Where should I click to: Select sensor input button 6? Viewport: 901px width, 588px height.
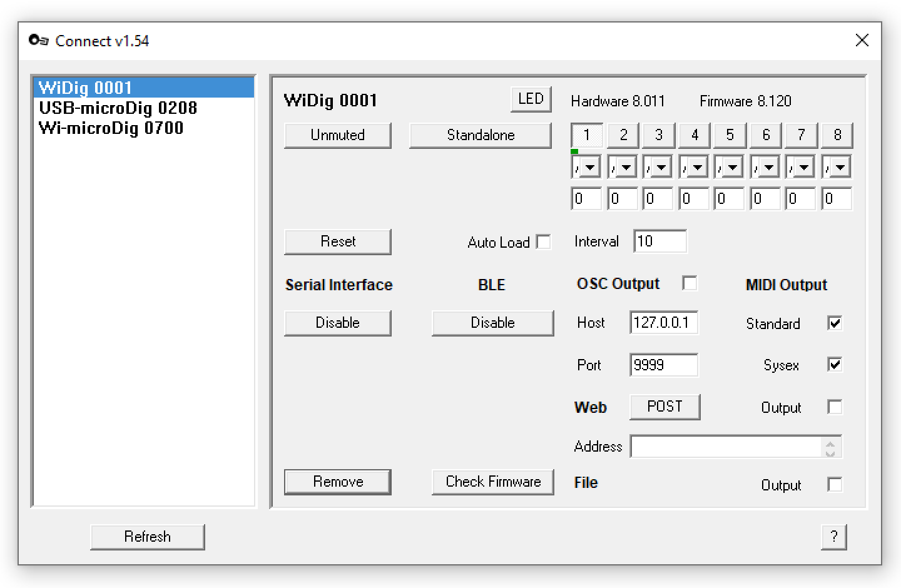[766, 135]
